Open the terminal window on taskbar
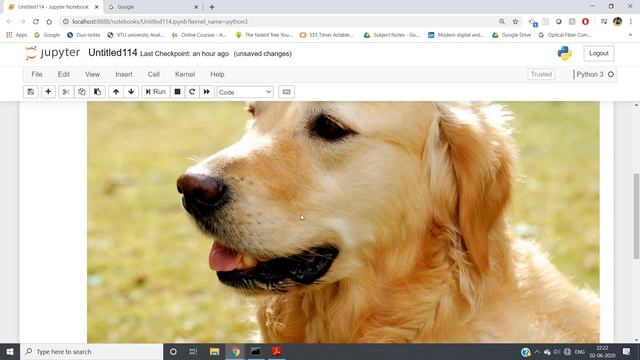The image size is (640, 360). pos(256,351)
